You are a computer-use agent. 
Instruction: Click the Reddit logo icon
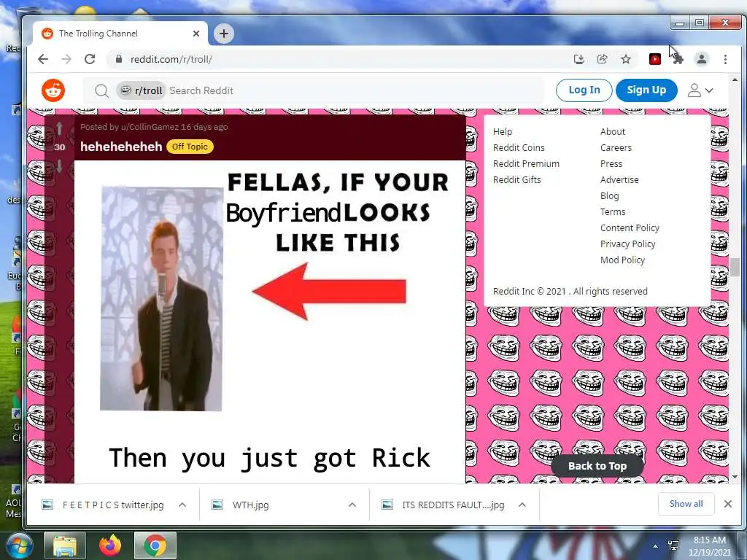pos(53,90)
